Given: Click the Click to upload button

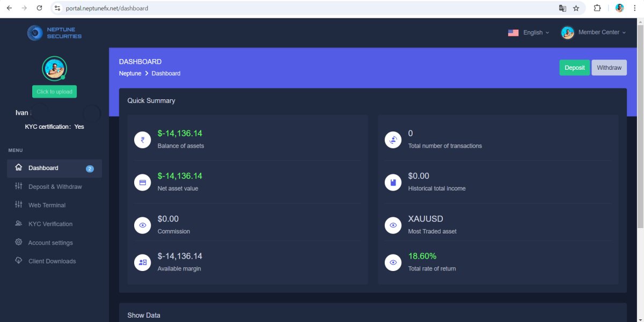Looking at the screenshot, I should (x=54, y=91).
